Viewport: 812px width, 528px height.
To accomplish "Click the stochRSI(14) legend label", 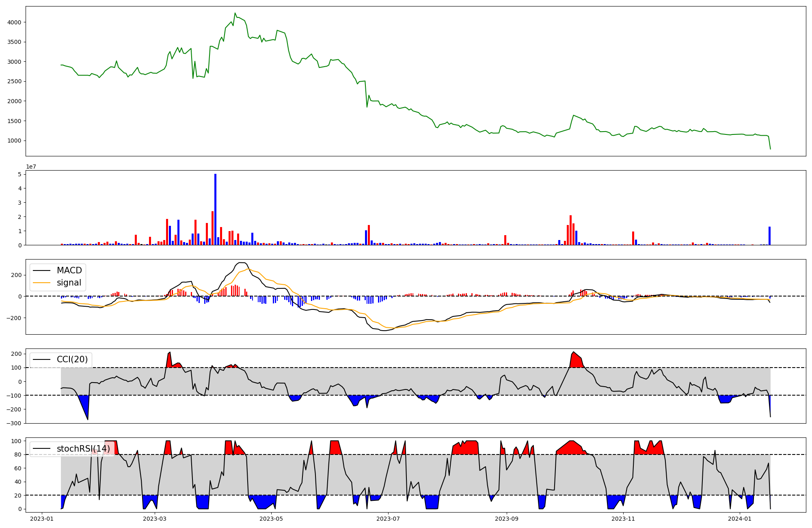I will 83,449.
